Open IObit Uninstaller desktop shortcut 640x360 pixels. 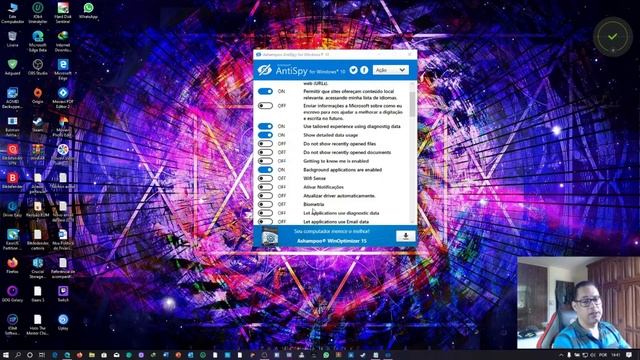(38, 12)
